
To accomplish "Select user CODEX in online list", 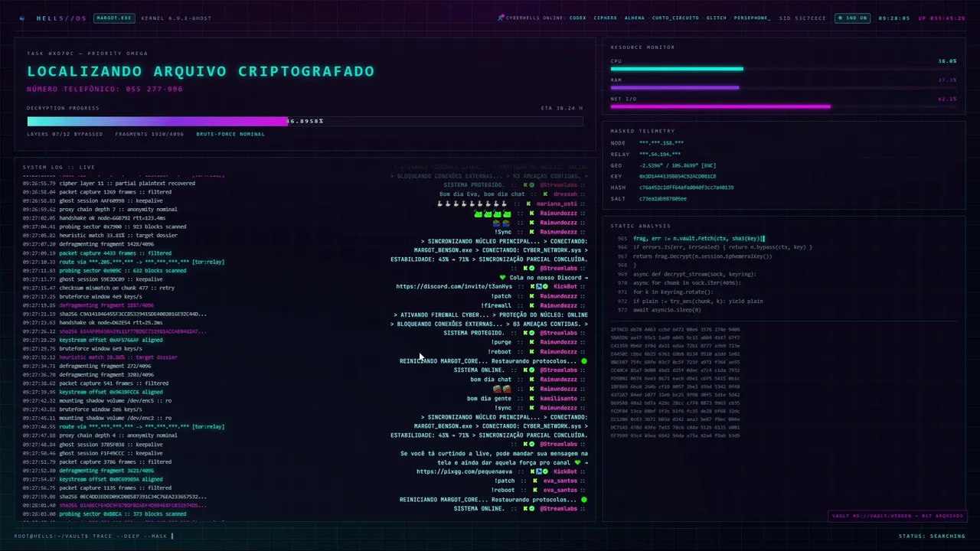I will pos(578,18).
